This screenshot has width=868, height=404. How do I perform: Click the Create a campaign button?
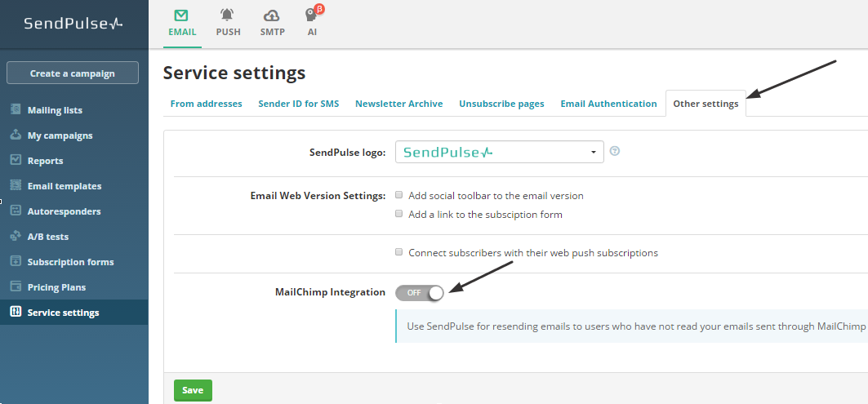coord(73,73)
